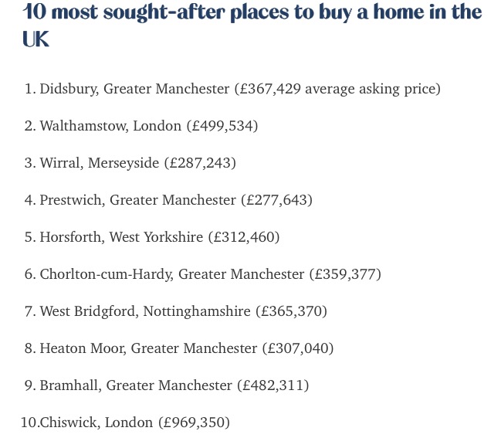The width and height of the screenshot is (501, 448).
Task: Select the West Bridgford, Nottinghamshire entry
Action: click(x=176, y=311)
